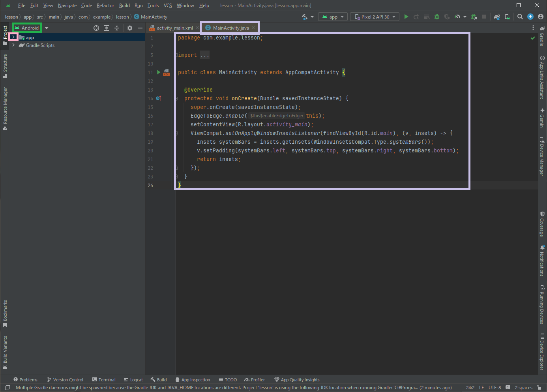Collapse the onCreate method fold marker

(176, 98)
